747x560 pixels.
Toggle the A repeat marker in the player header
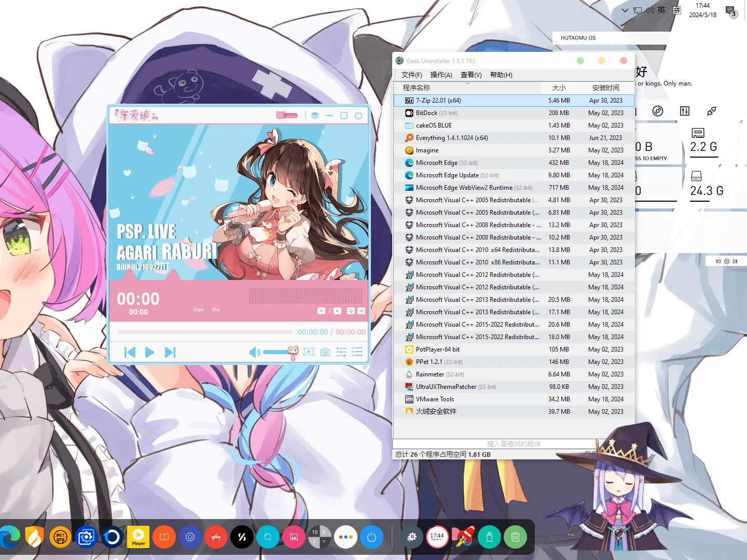click(x=321, y=311)
